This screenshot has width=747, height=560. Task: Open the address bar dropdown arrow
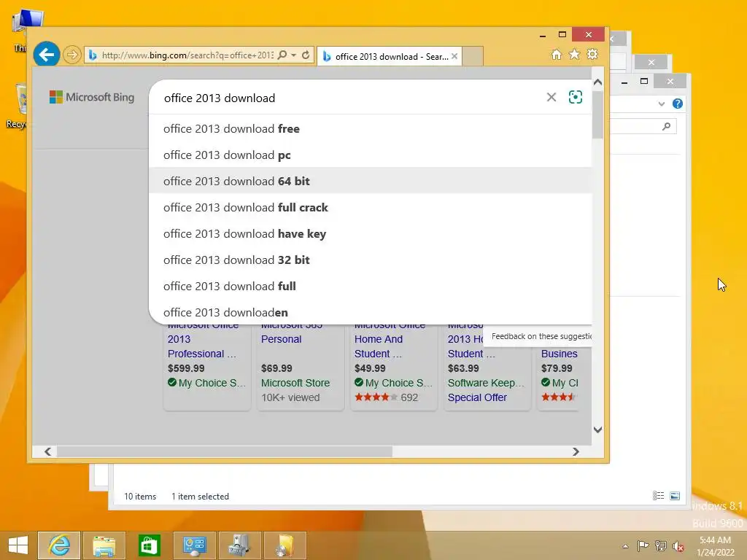[294, 55]
